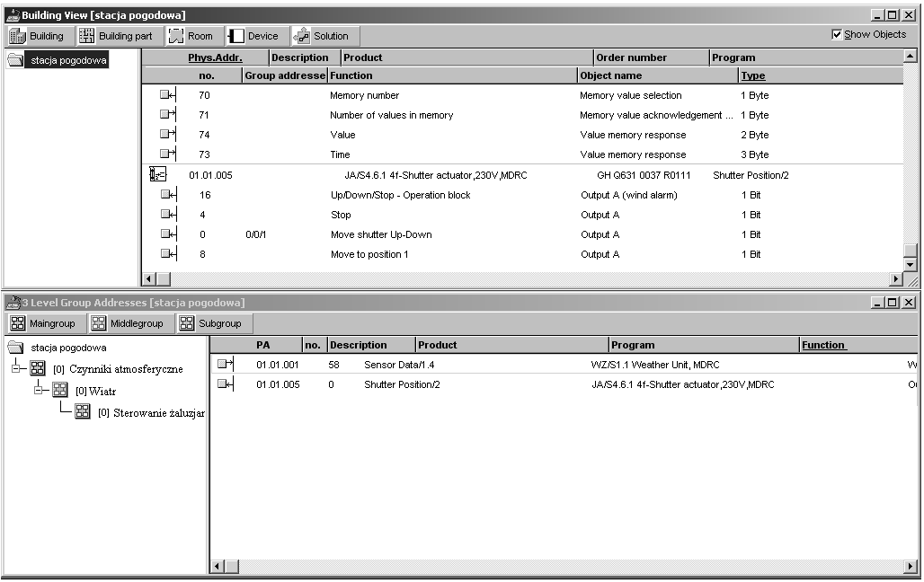Click the Room toolbar button
This screenshot has width=924, height=582.
194,36
